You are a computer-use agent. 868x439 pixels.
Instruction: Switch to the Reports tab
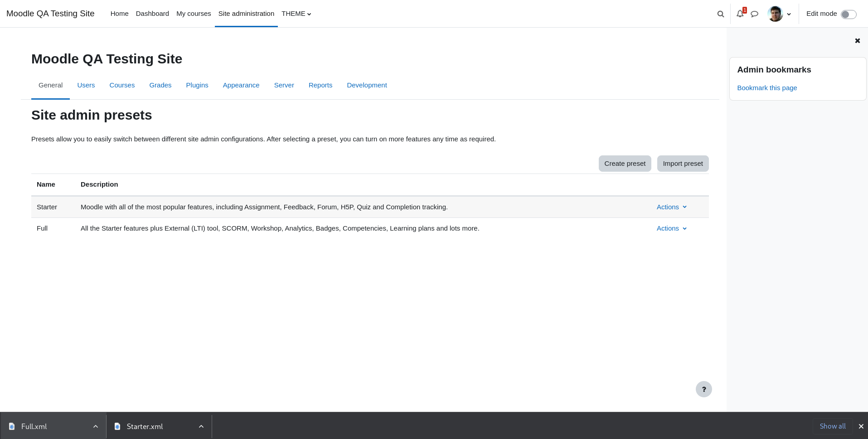coord(320,85)
